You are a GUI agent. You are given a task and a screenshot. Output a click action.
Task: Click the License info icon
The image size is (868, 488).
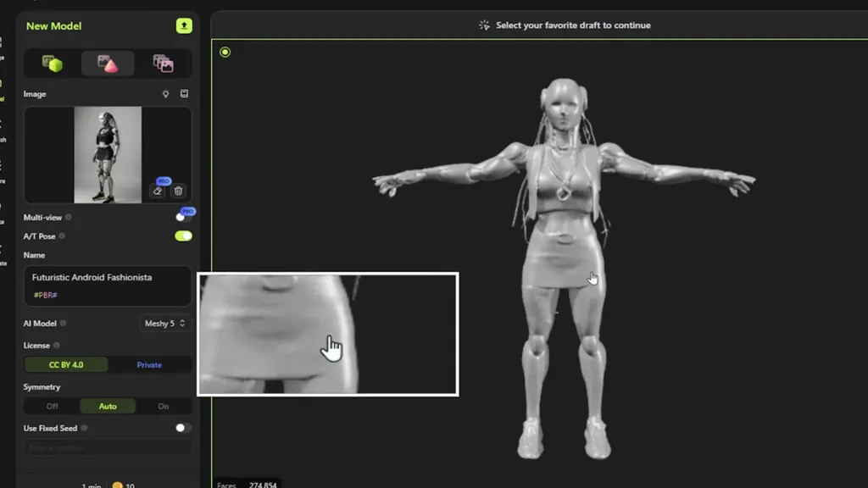(57, 346)
